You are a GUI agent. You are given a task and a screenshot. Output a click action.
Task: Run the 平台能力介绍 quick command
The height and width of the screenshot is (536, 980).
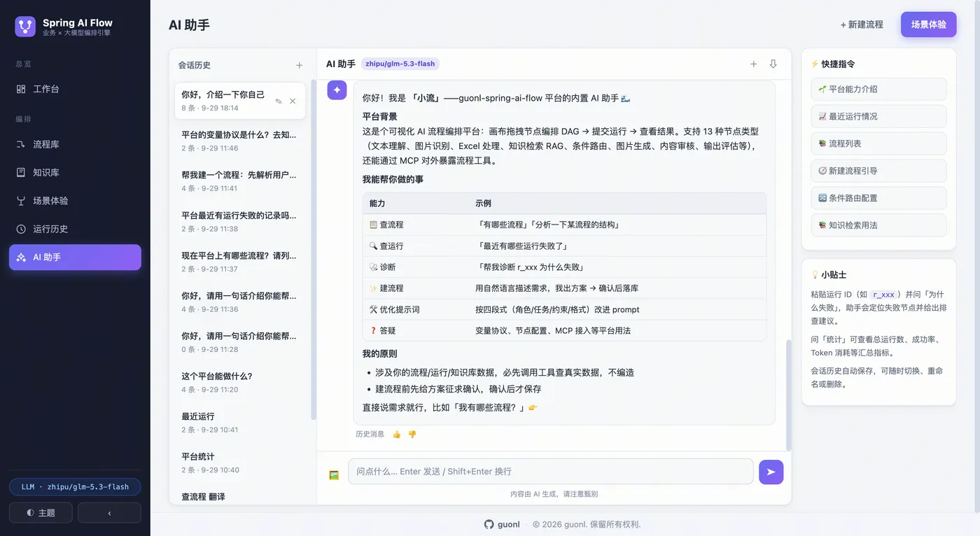tap(878, 89)
